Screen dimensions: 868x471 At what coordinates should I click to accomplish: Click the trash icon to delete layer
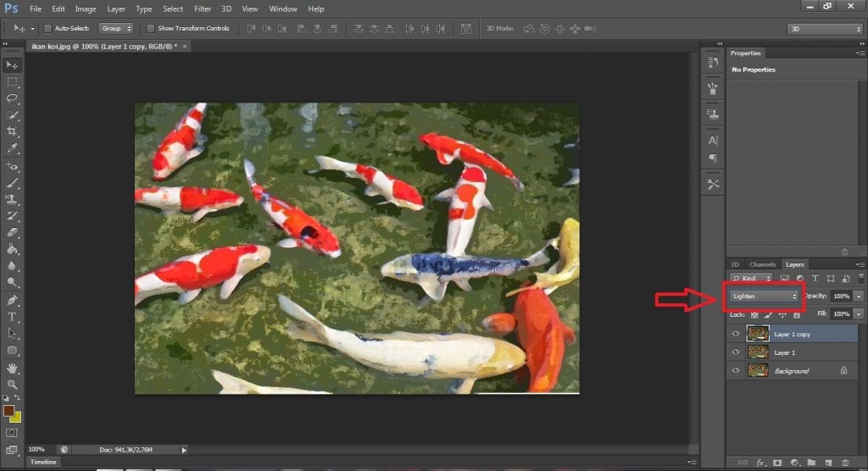(x=845, y=463)
